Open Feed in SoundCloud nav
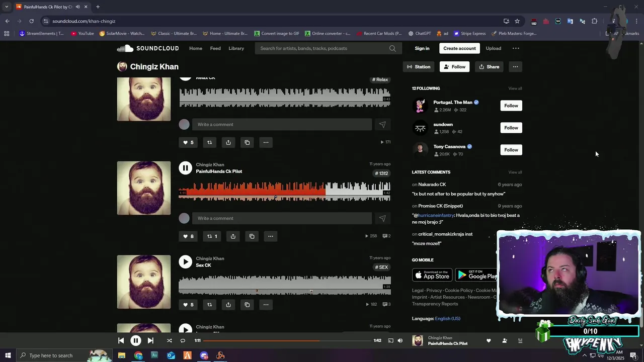 (x=215, y=48)
